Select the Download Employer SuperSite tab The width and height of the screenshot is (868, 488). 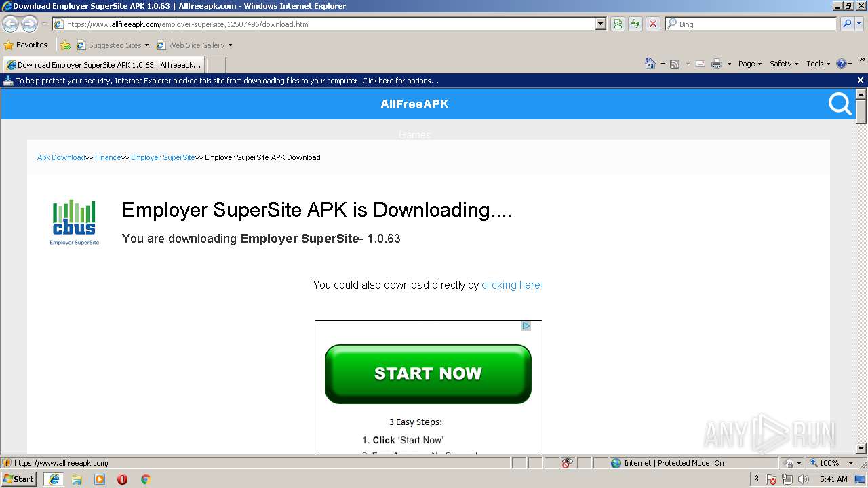(104, 65)
